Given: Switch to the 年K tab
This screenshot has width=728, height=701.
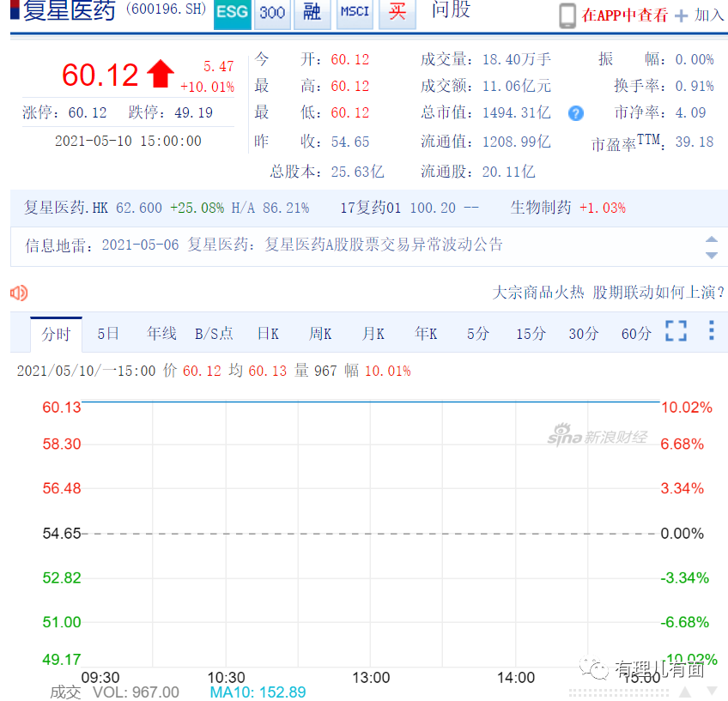Looking at the screenshot, I should pos(426,334).
